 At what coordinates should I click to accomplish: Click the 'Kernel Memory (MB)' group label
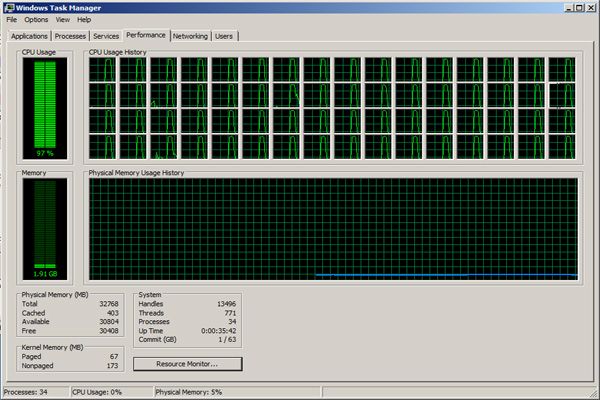click(x=52, y=348)
